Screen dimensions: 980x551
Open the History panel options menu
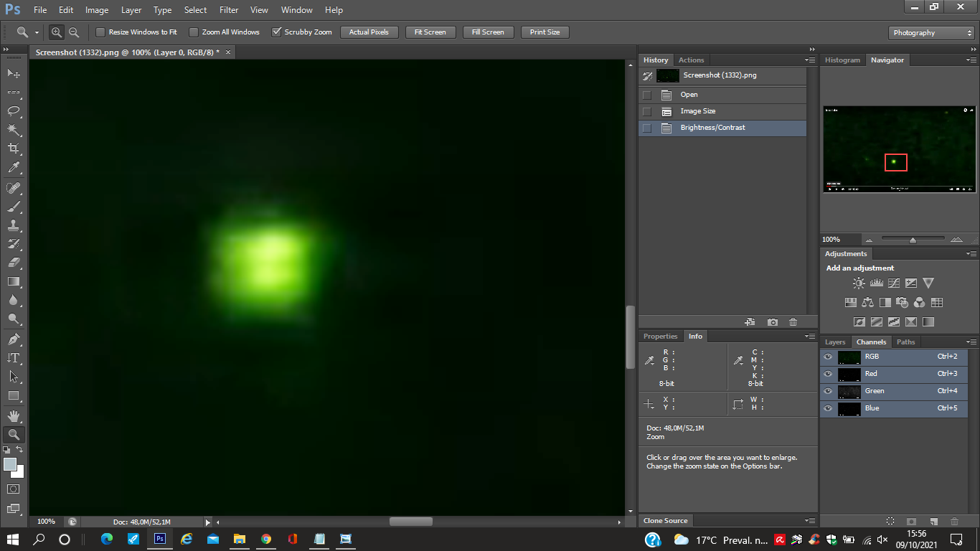click(810, 60)
